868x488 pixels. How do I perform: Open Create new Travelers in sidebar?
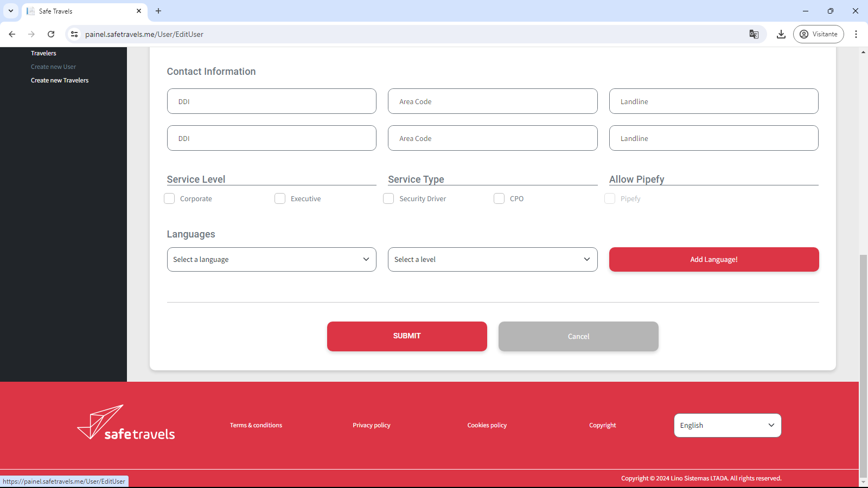[60, 80]
